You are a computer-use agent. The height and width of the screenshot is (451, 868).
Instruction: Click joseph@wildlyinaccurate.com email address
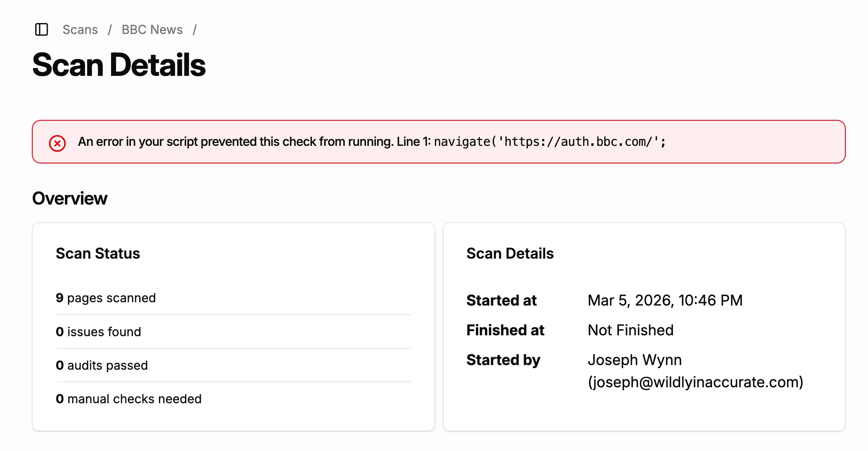696,382
